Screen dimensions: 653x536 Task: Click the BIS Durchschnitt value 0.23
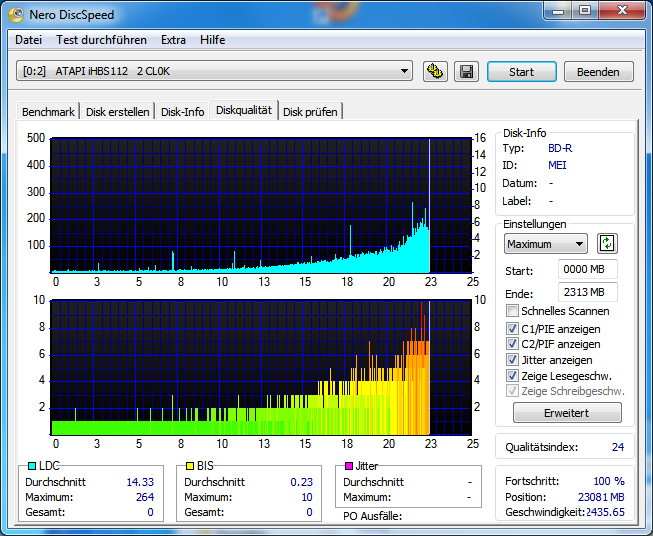click(x=302, y=482)
